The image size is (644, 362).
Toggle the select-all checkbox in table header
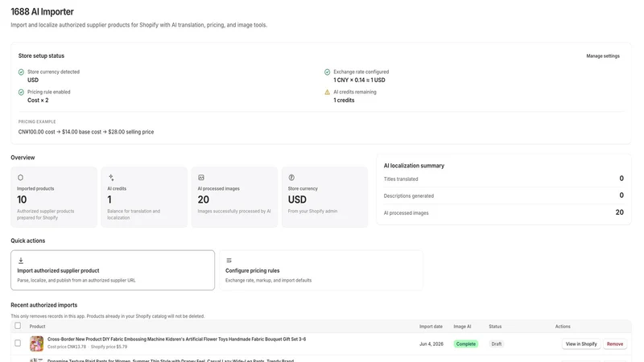pos(18,326)
